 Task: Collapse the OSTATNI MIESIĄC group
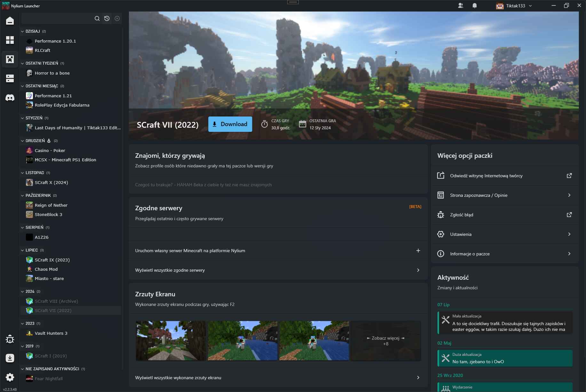coord(22,86)
